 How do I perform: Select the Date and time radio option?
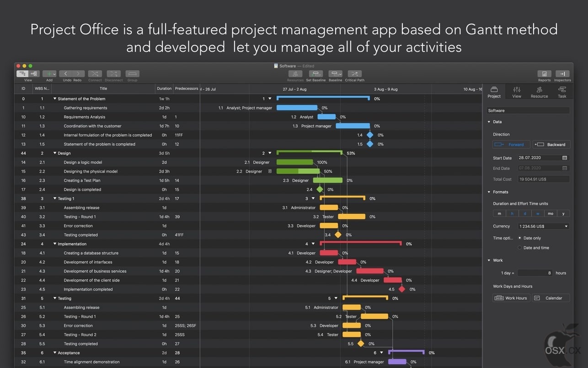520,248
